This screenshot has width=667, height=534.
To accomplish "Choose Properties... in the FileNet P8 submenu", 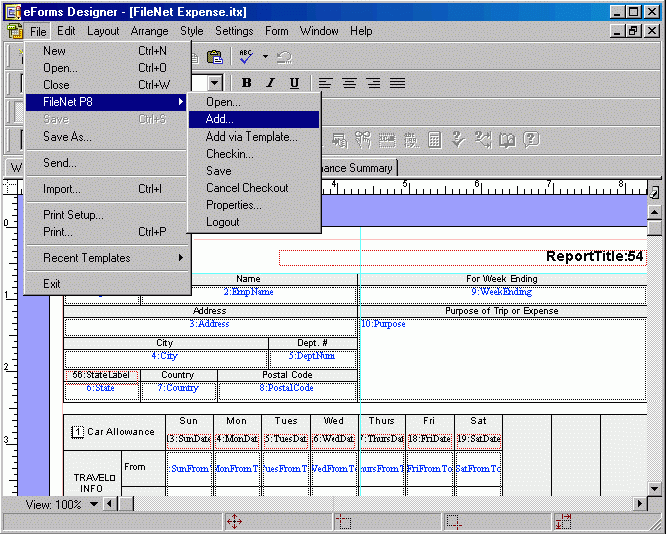I will pyautogui.click(x=254, y=205).
